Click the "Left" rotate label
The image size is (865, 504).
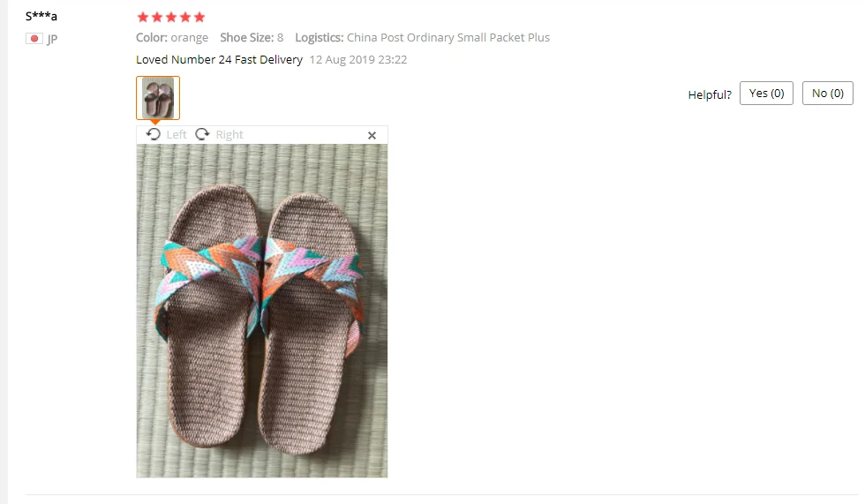click(x=177, y=134)
